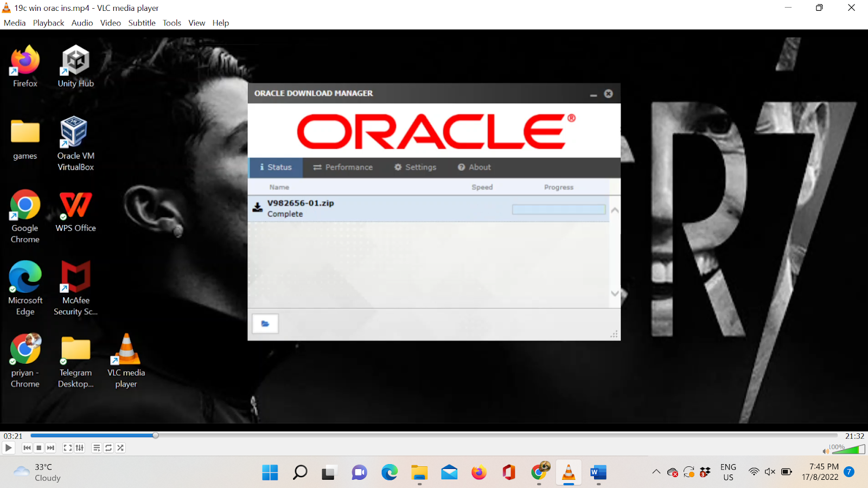Mute VLC using the speaker icon
Viewport: 868px width, 488px height.
coord(825,451)
